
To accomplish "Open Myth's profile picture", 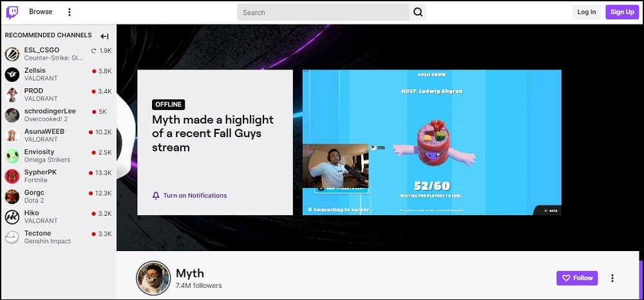I will [153, 278].
